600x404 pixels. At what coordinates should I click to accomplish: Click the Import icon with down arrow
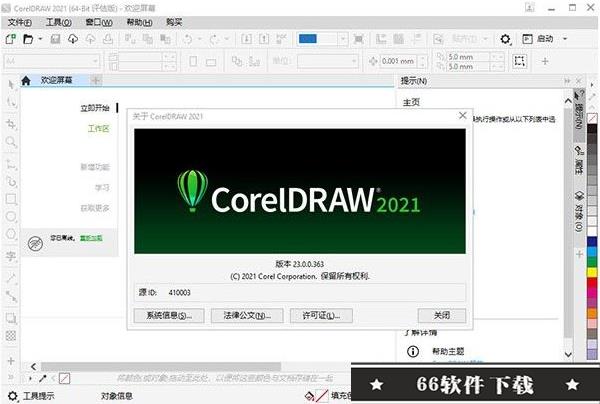(246, 39)
